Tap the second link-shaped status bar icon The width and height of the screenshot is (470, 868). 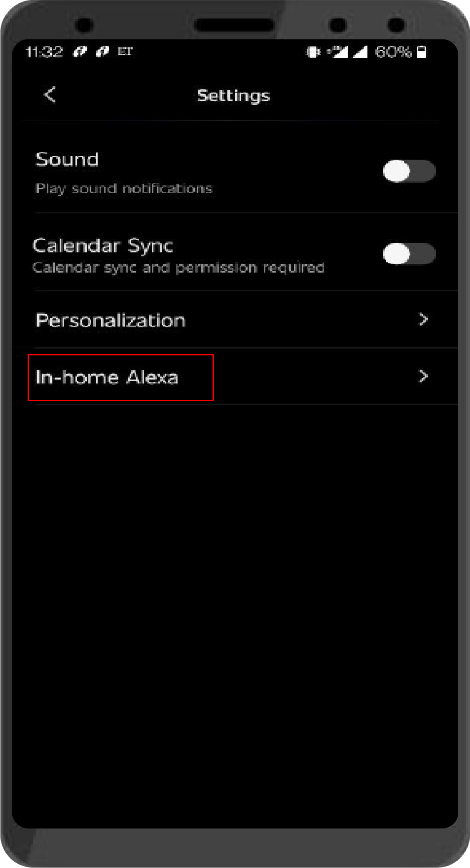tap(103, 51)
